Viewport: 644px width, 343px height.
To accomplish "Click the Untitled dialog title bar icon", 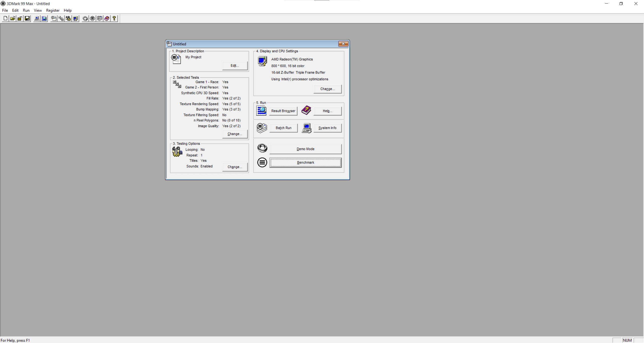I will [x=169, y=44].
